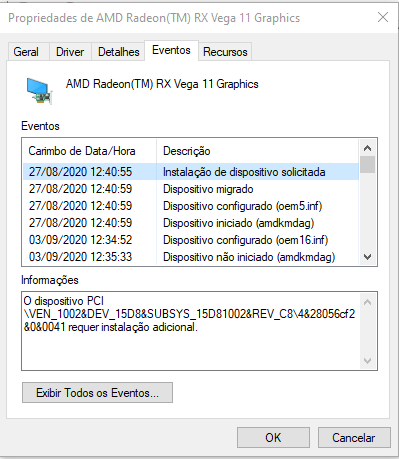The width and height of the screenshot is (399, 459).
Task: Open the Recursos tab
Action: coord(225,52)
